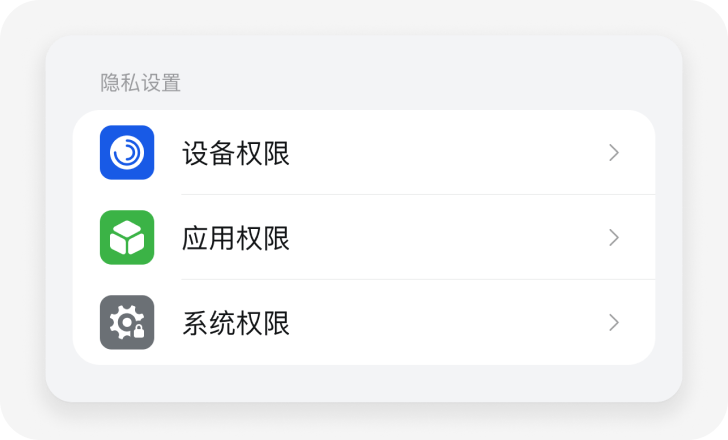Viewport: 728px width, 440px height.
Task: Click the 隐私设置 section header
Action: (x=140, y=83)
